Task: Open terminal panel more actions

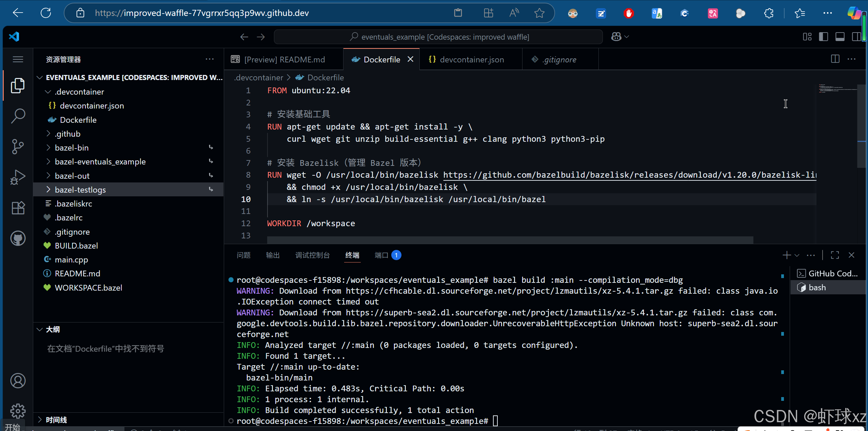Action: pyautogui.click(x=811, y=255)
